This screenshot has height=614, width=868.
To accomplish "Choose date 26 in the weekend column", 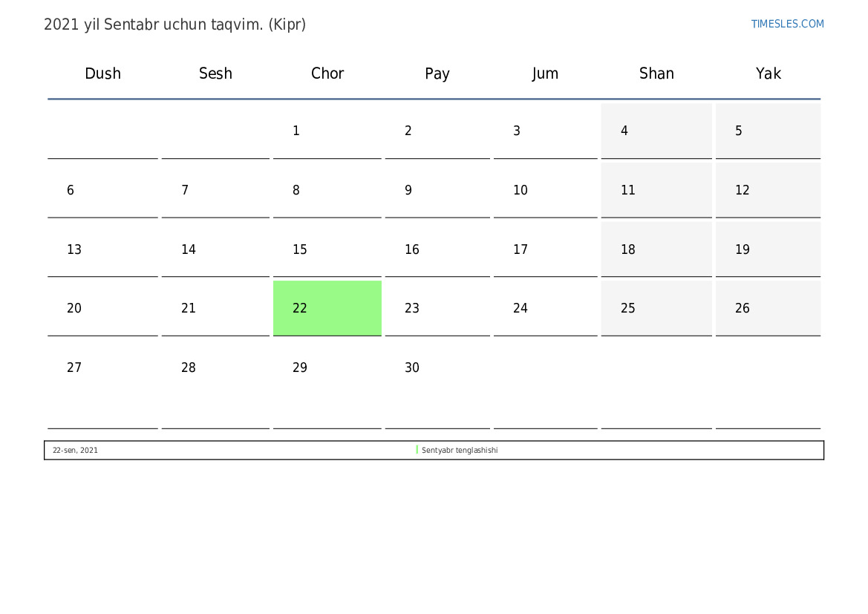I will tap(743, 308).
